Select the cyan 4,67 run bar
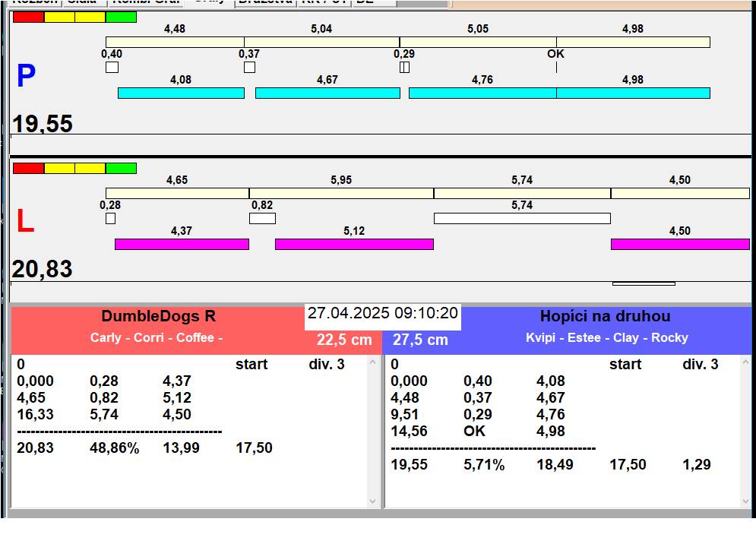The width and height of the screenshot is (756, 544). click(x=327, y=93)
